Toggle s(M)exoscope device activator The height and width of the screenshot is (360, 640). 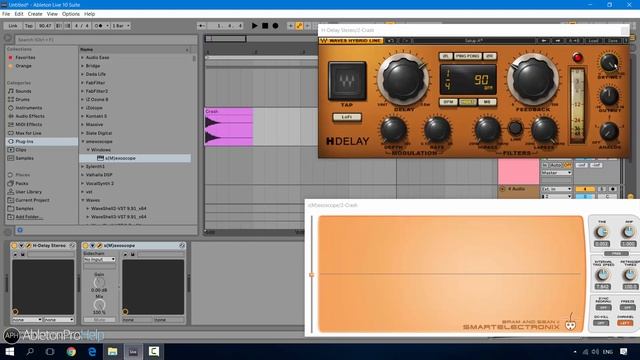[x=85, y=246]
